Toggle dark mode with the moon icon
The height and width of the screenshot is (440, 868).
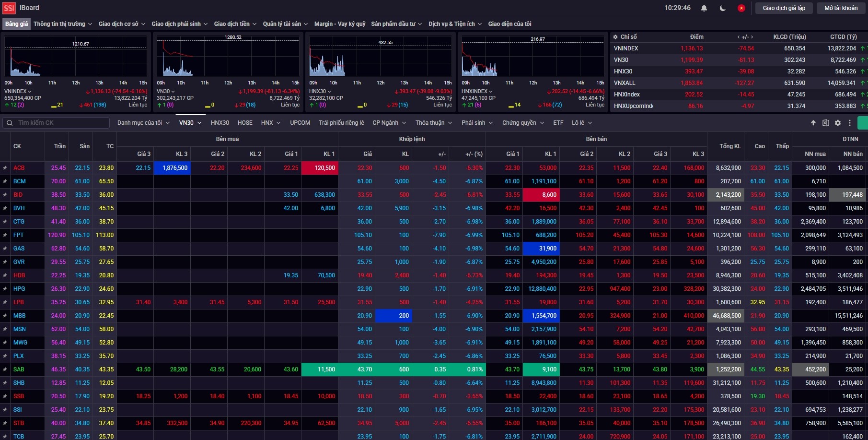(723, 8)
